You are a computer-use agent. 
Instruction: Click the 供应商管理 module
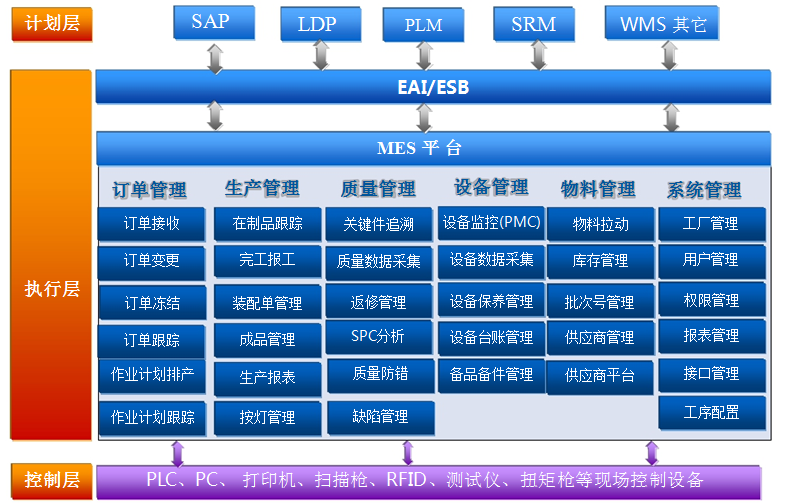point(600,338)
